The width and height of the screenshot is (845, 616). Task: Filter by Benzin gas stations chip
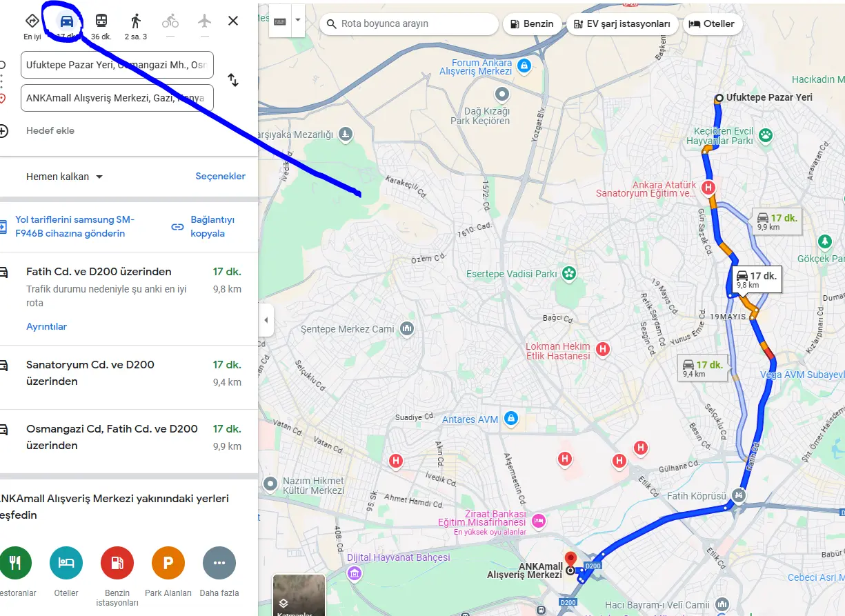531,23
